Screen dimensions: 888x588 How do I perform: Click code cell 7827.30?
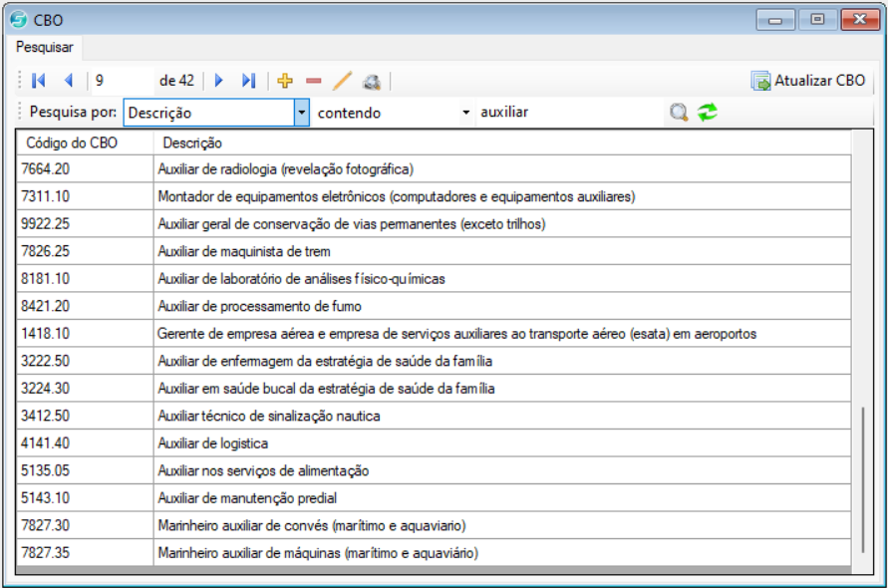85,525
